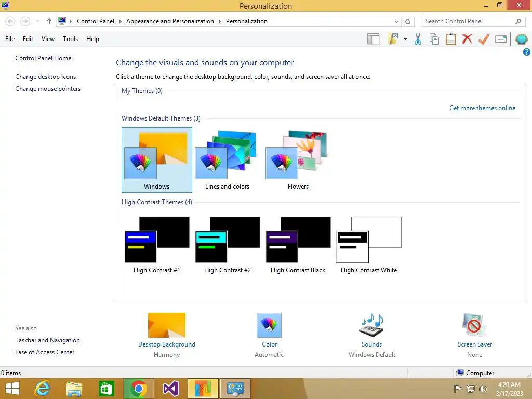Open Action Center flag tray icon
532x399 pixels.
(458, 389)
